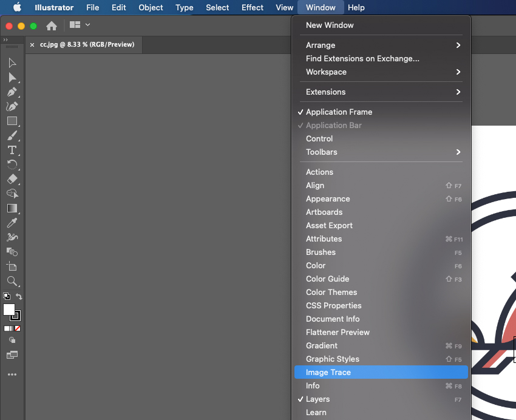Toggle the Layers checkmark off

pos(320,399)
